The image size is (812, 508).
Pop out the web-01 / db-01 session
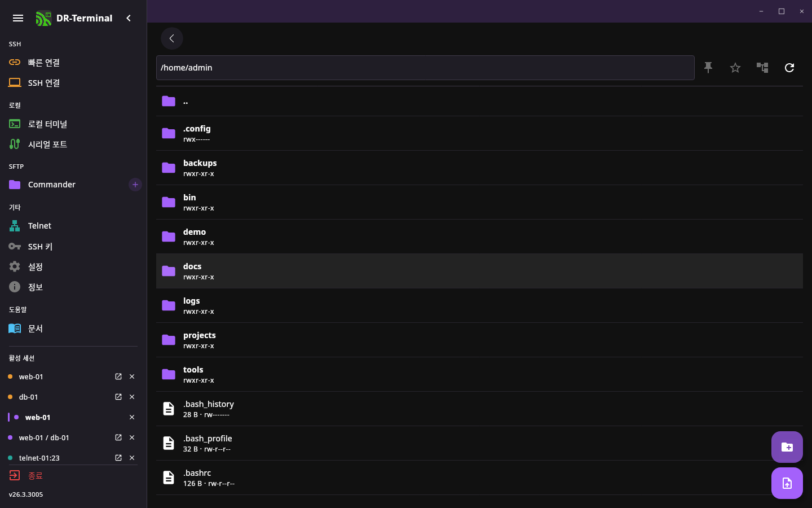pos(118,437)
